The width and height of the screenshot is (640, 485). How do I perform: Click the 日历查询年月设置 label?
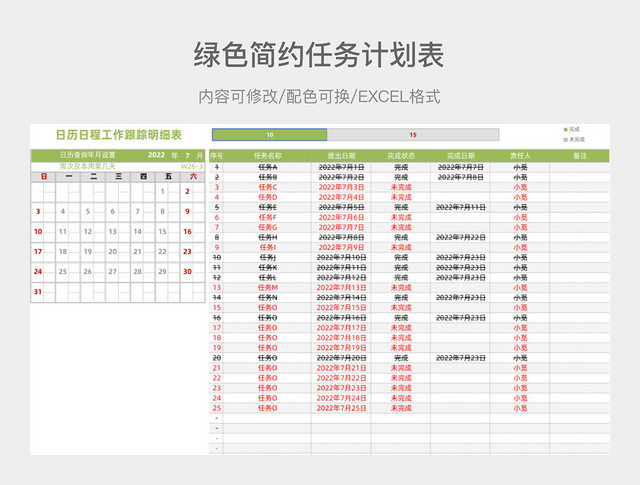pyautogui.click(x=87, y=155)
